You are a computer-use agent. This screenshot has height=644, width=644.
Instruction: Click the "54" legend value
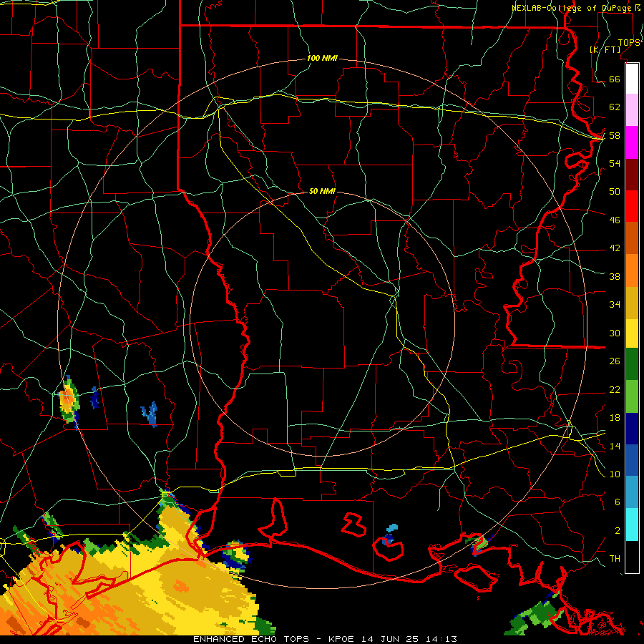615,163
